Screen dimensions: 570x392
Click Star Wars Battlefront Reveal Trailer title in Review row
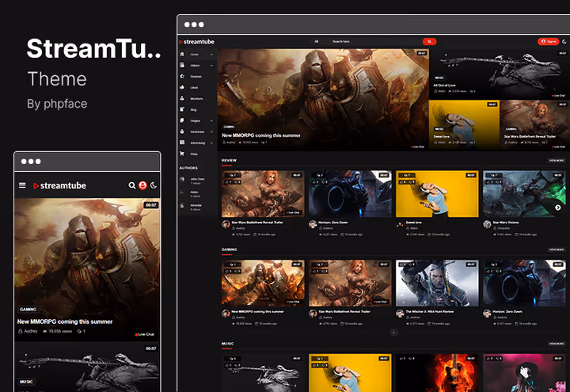tap(257, 223)
